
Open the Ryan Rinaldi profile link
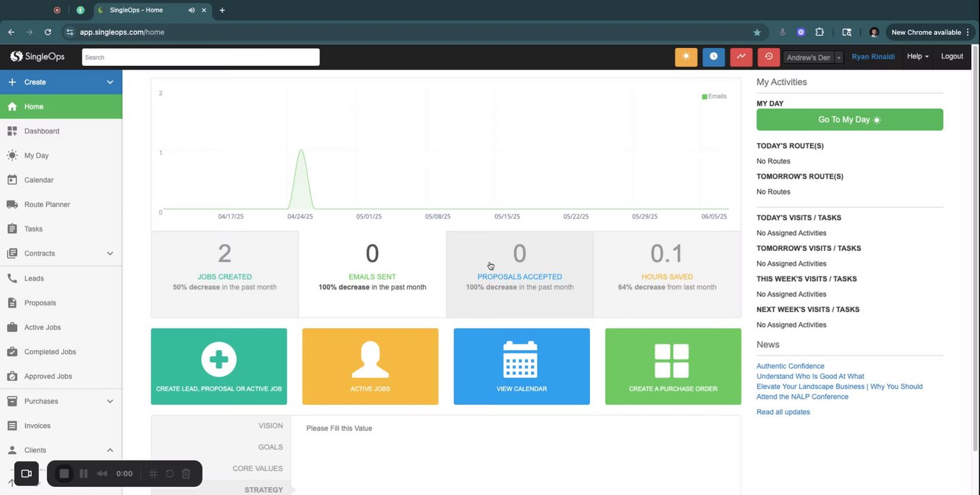(x=873, y=57)
